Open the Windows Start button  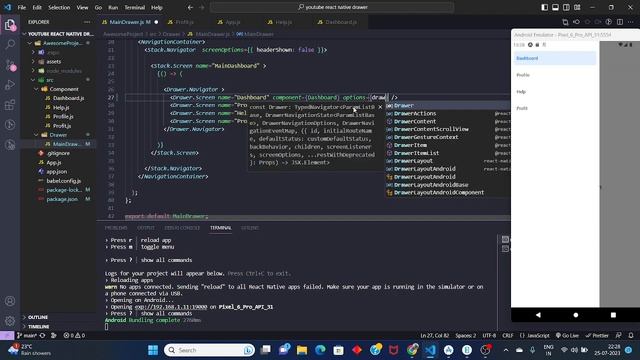pos(153,350)
